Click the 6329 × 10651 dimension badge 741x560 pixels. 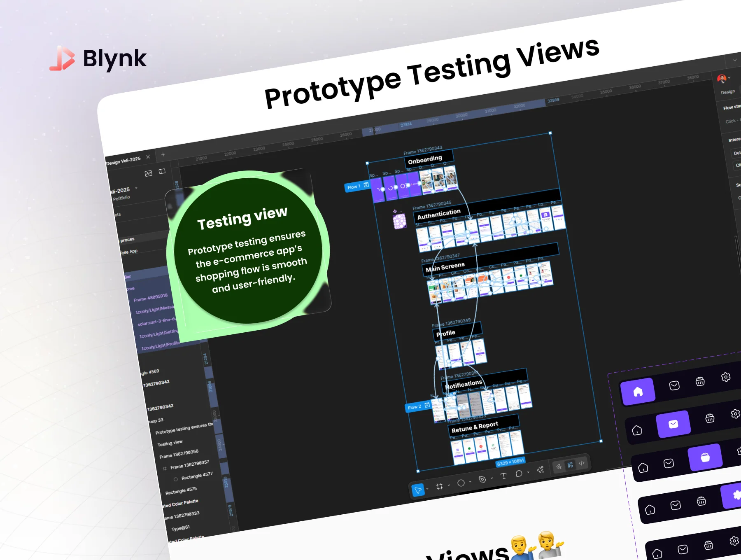[510, 462]
